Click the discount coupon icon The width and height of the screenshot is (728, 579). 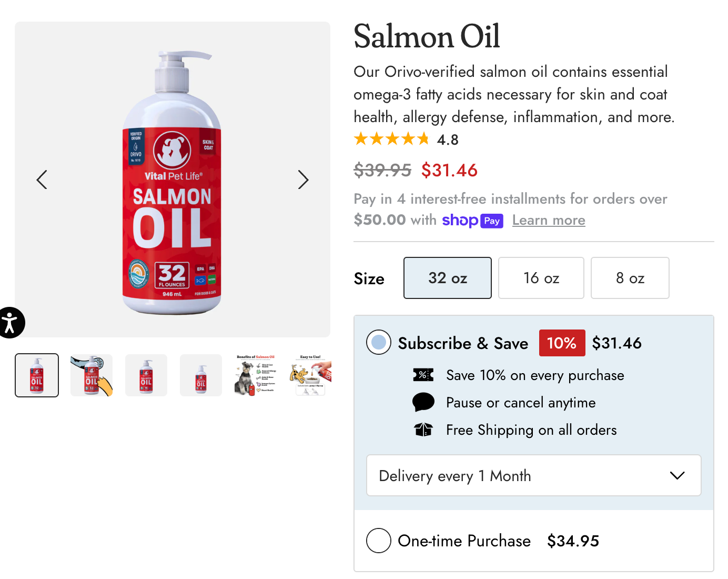pyautogui.click(x=423, y=375)
